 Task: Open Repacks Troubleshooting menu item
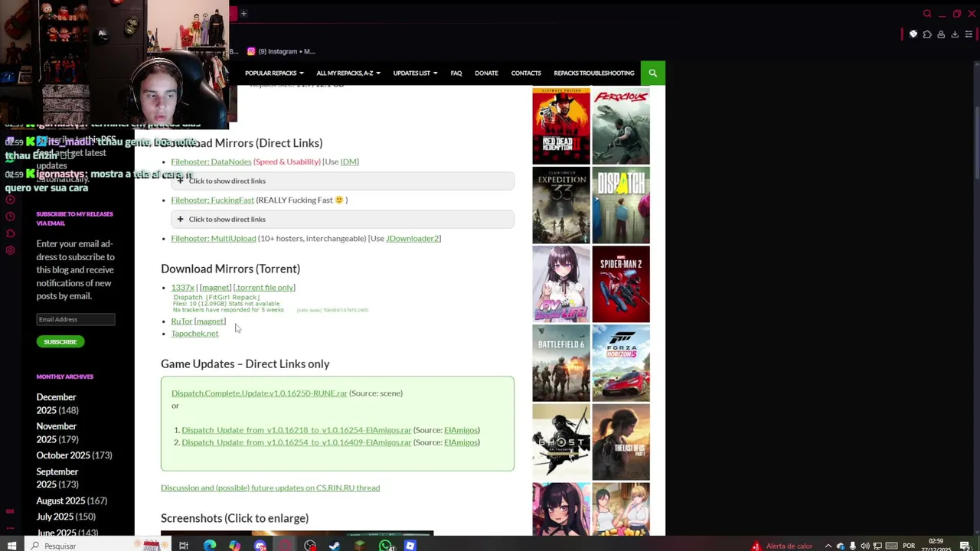[x=594, y=73]
